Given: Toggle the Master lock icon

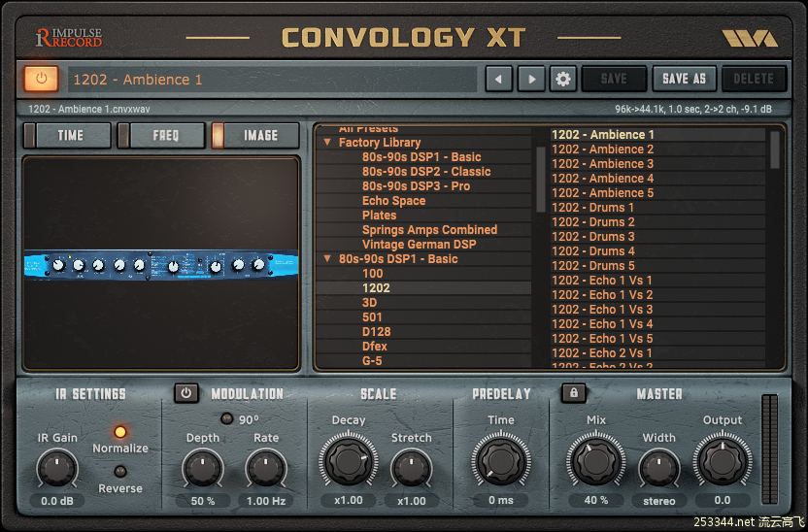Looking at the screenshot, I should pos(574,393).
